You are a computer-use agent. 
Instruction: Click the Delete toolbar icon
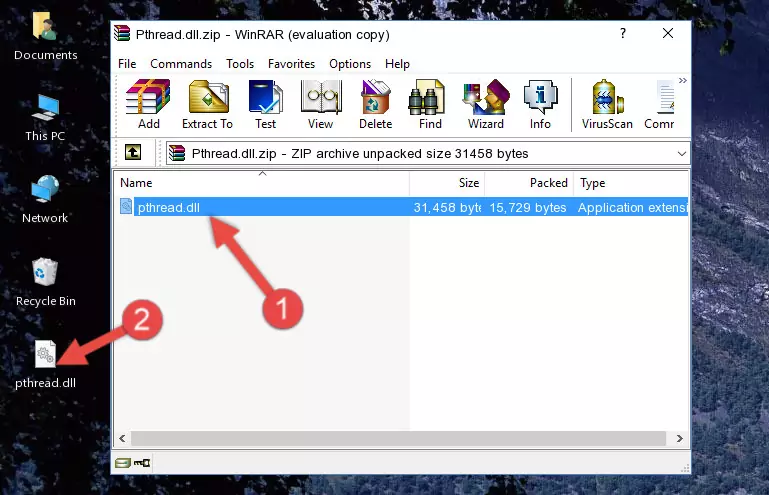pos(376,104)
